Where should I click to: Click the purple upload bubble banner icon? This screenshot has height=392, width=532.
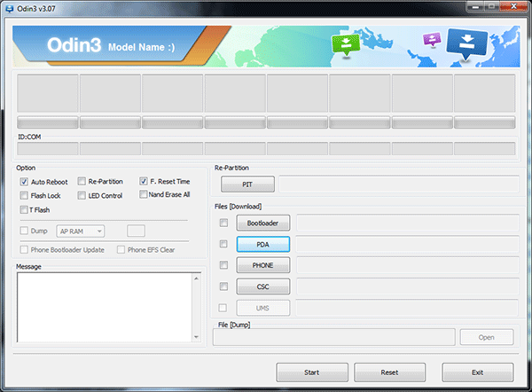[432, 39]
